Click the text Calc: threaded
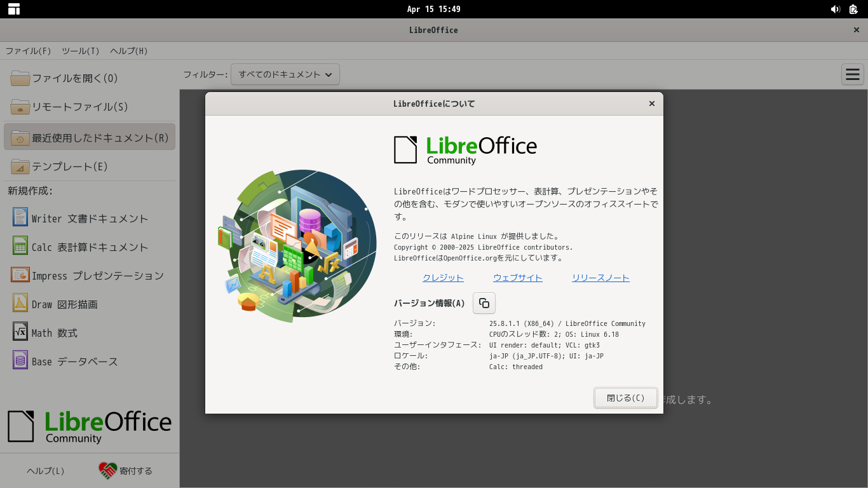This screenshot has height=488, width=868. pyautogui.click(x=516, y=367)
